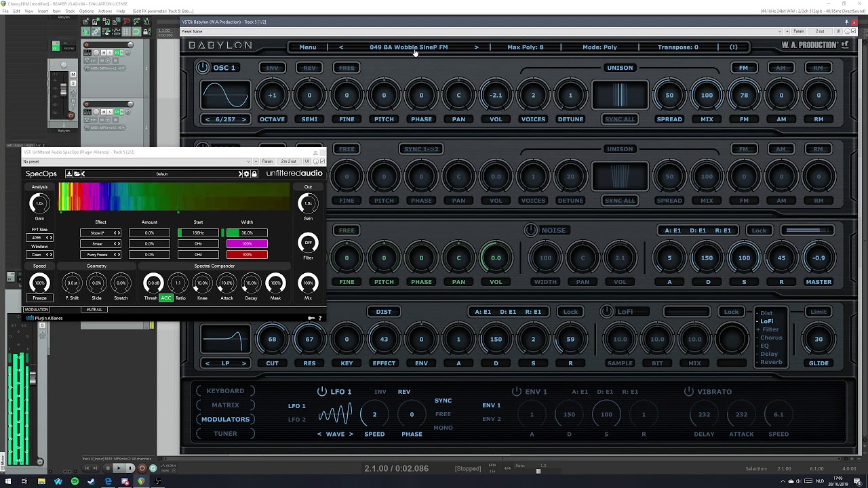868x488 pixels.
Task: Click Transpose: 0 setting
Action: [x=677, y=47]
